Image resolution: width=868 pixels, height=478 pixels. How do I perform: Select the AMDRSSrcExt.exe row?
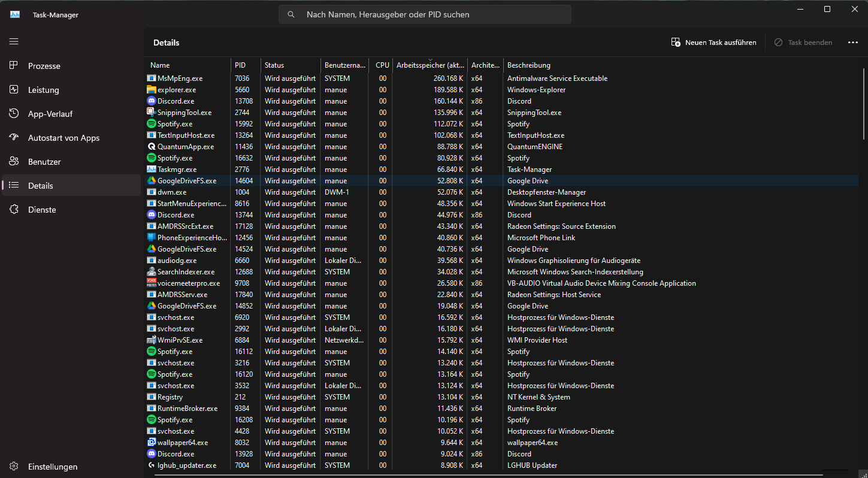click(502, 226)
